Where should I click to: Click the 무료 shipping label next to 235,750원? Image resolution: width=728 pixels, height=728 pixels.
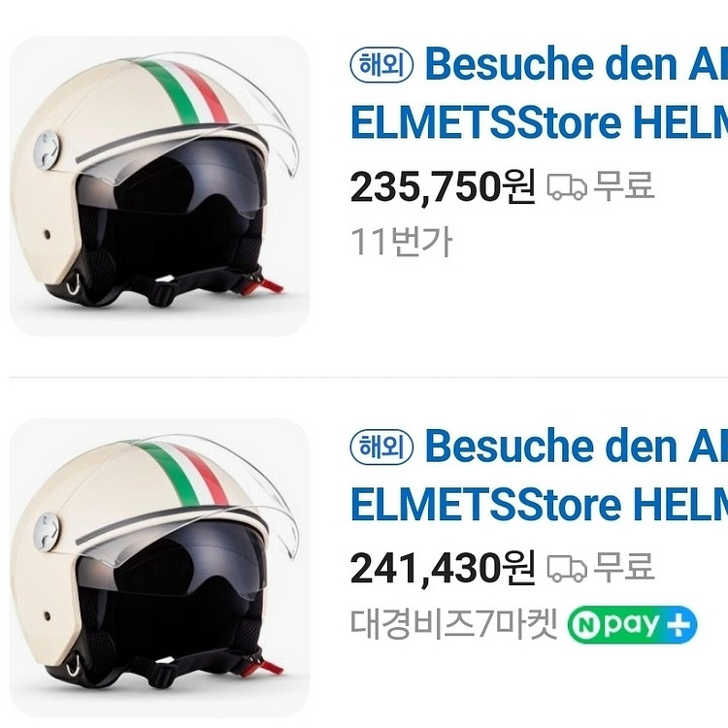click(x=623, y=185)
